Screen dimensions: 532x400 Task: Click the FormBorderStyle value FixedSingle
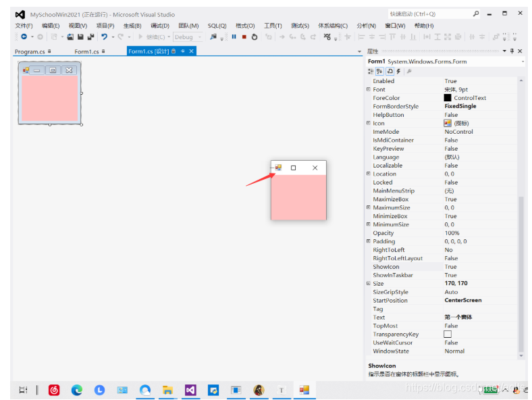[x=460, y=106]
